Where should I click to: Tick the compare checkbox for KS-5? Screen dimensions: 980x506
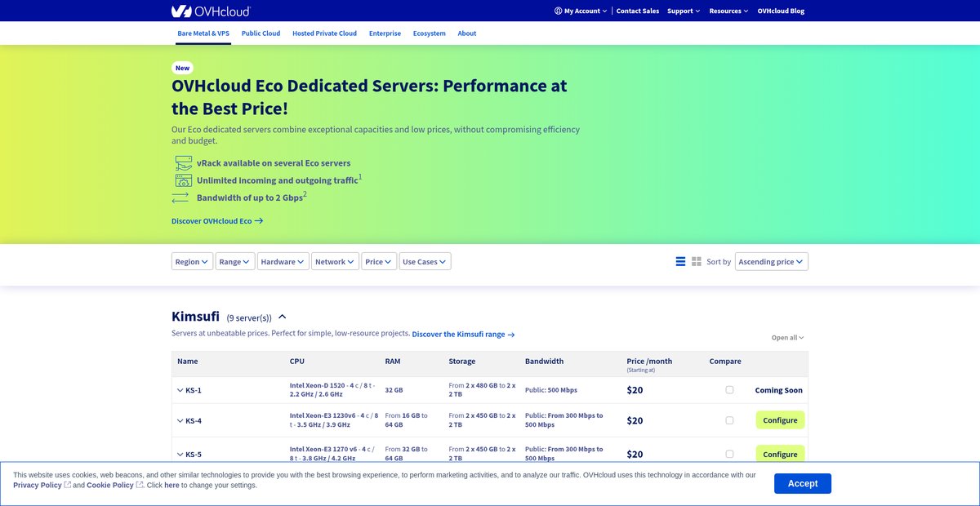(729, 454)
